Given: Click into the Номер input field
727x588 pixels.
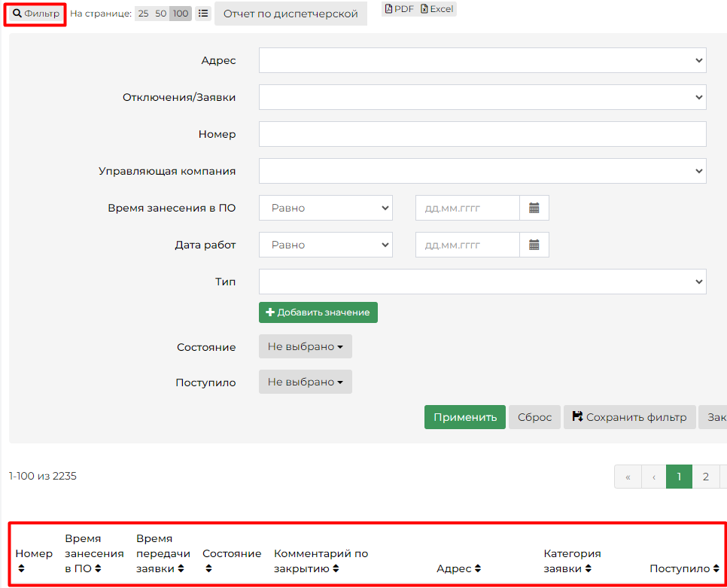Looking at the screenshot, I should click(x=482, y=134).
